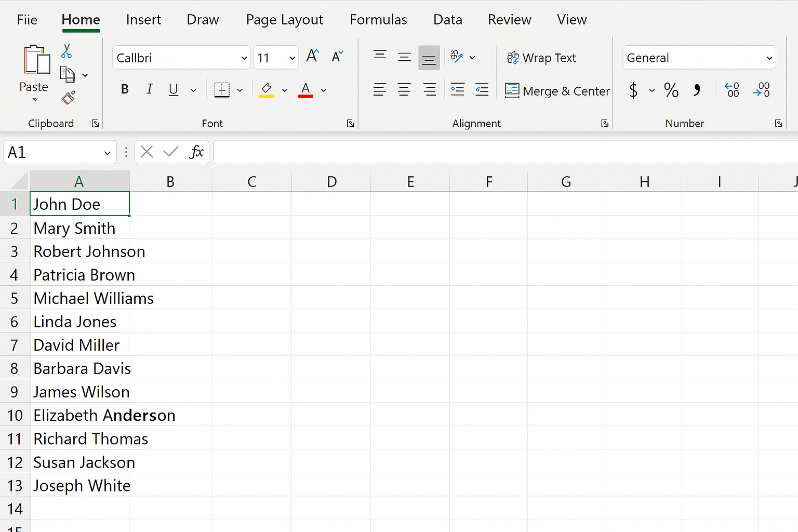Screen dimensions: 798x532
Task: Switch to the Review tab
Action: [x=510, y=20]
